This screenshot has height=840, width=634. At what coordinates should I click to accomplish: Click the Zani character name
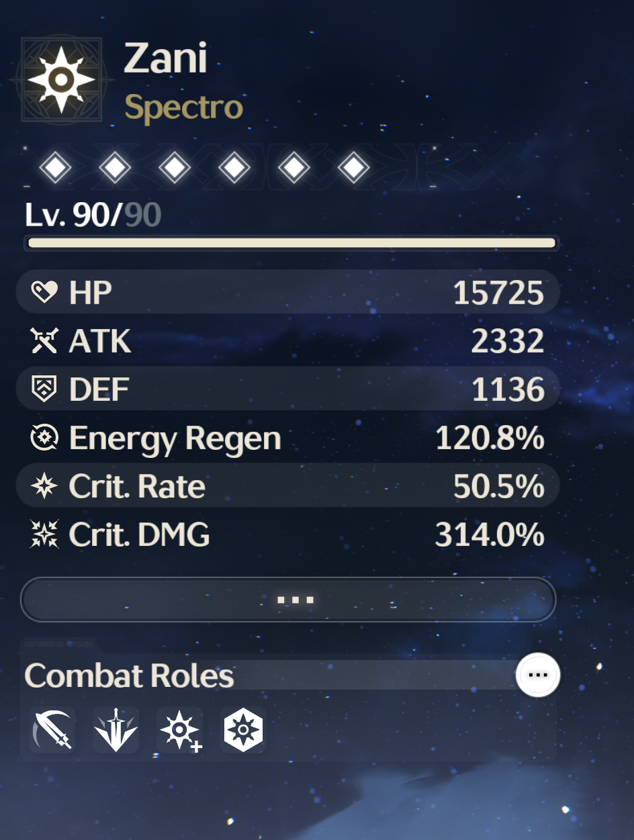coord(166,59)
